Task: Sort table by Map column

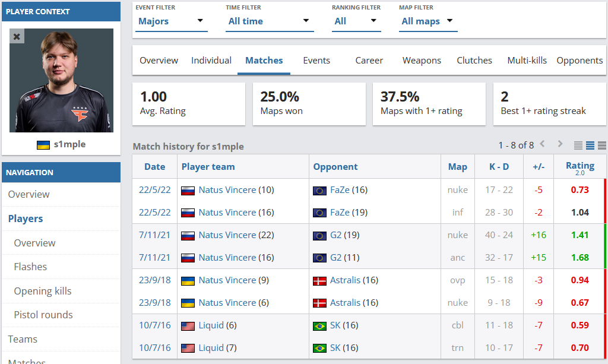Action: tap(458, 167)
